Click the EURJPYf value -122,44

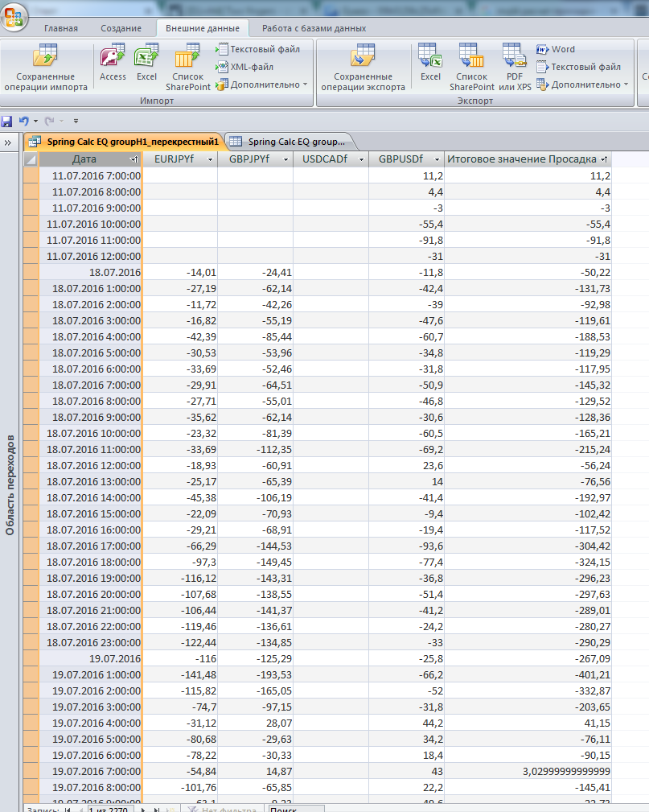[180, 643]
